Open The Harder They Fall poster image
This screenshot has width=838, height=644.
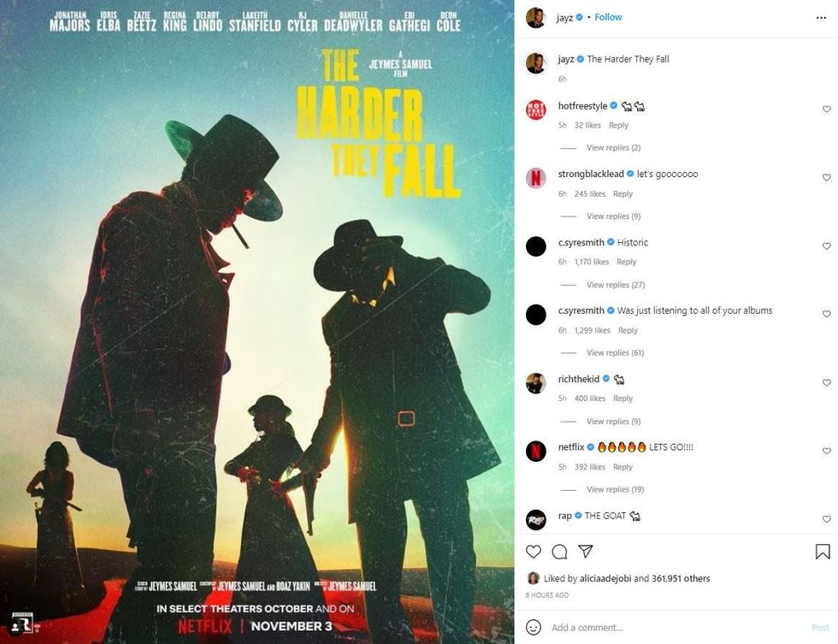pos(257,322)
